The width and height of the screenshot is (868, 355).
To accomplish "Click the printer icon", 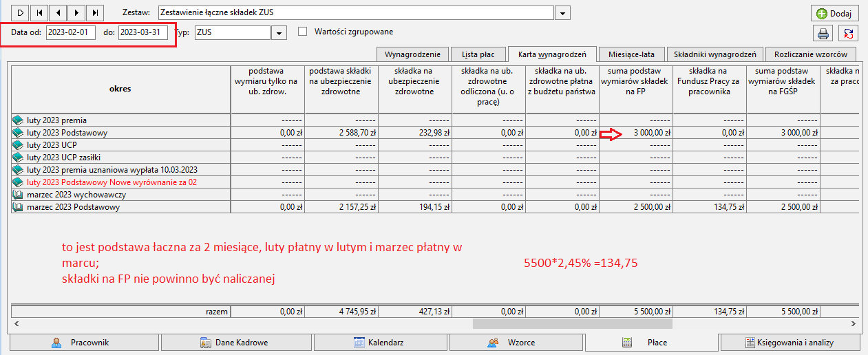I will click(823, 33).
